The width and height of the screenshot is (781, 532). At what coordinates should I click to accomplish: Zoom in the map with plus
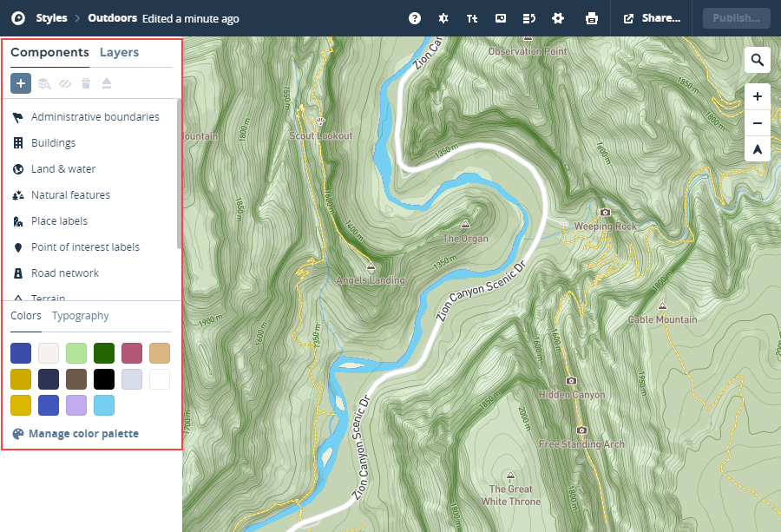(757, 96)
